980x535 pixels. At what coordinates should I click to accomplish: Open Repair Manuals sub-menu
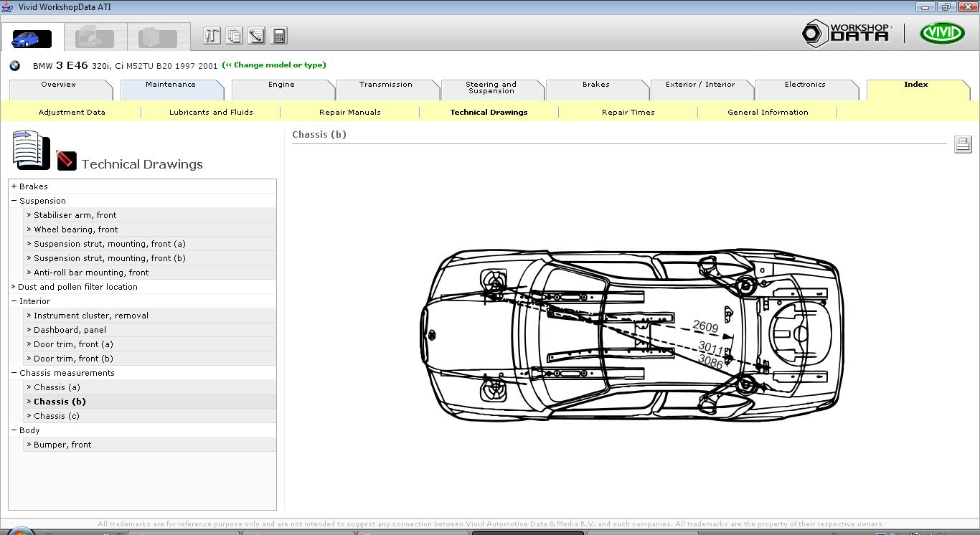(x=349, y=113)
